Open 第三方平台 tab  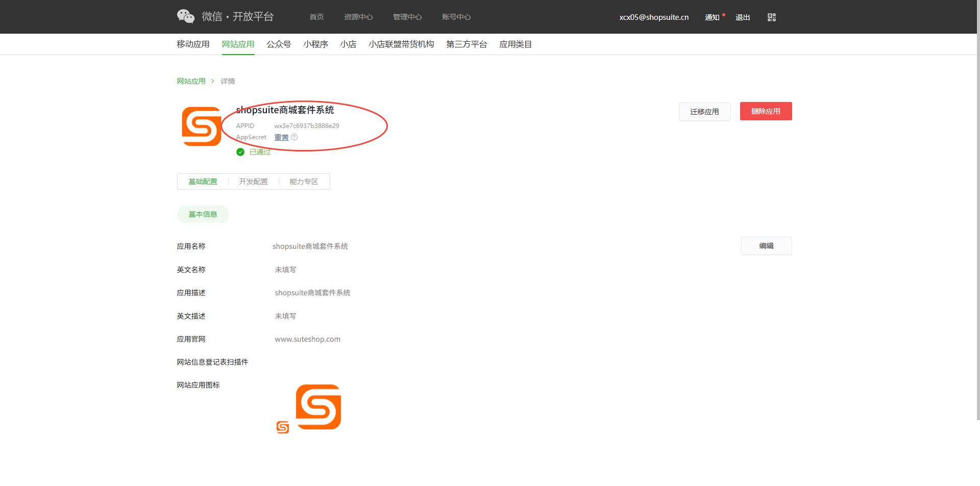pos(467,44)
